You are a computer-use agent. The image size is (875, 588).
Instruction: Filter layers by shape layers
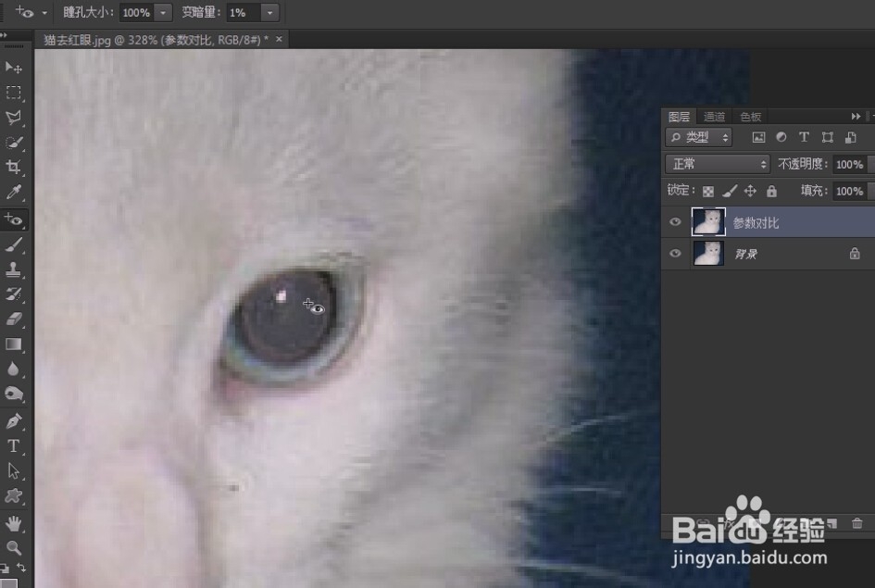tap(828, 138)
